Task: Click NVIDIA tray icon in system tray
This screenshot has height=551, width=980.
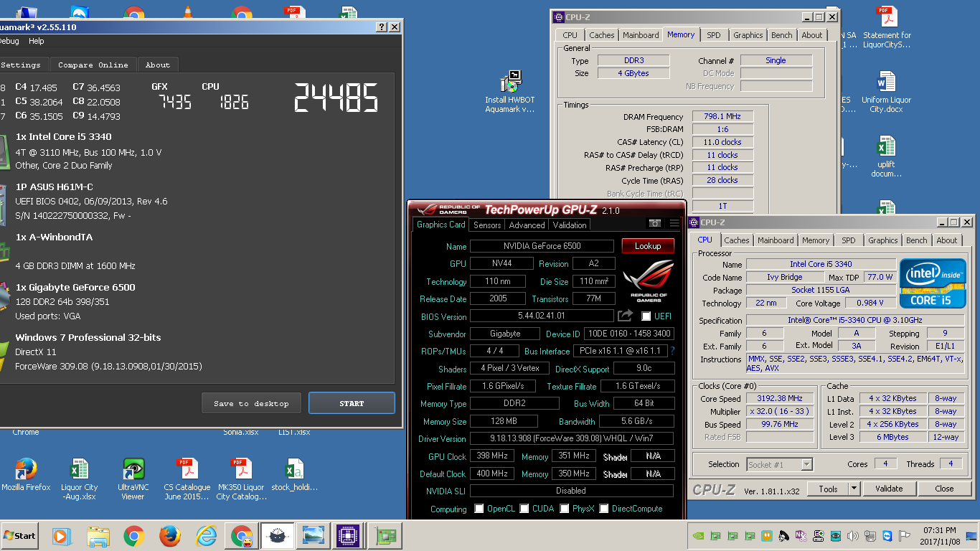Action: [699, 536]
